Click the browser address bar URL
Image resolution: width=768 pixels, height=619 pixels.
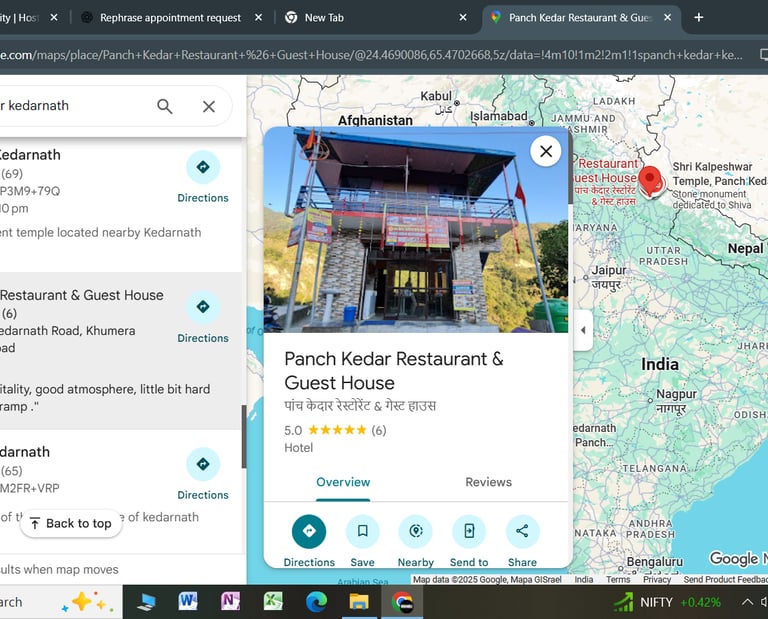(x=371, y=55)
